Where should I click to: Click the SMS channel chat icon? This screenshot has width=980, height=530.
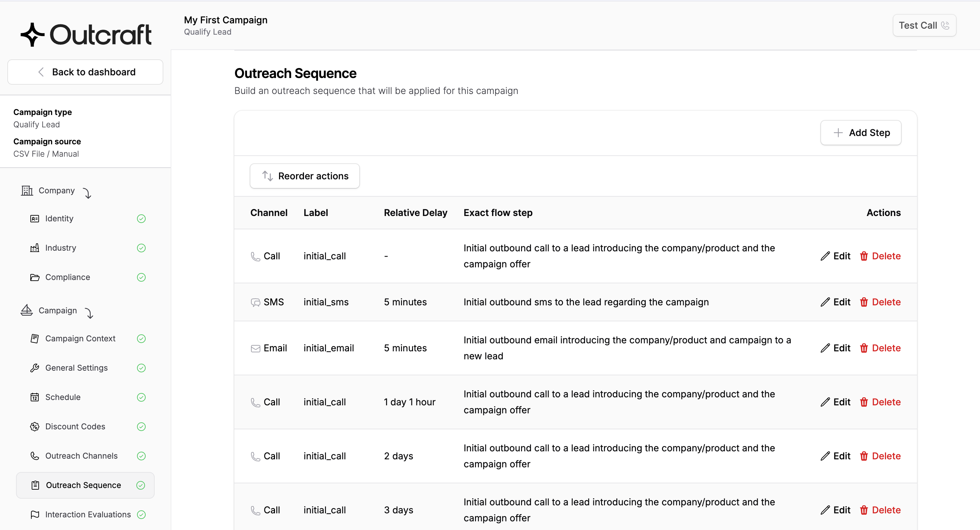pos(256,302)
